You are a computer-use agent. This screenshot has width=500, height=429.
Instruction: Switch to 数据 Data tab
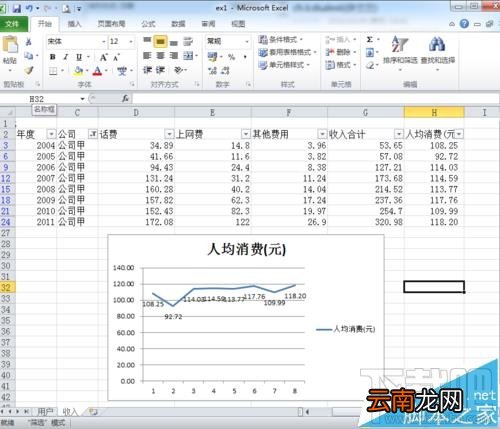[178, 24]
